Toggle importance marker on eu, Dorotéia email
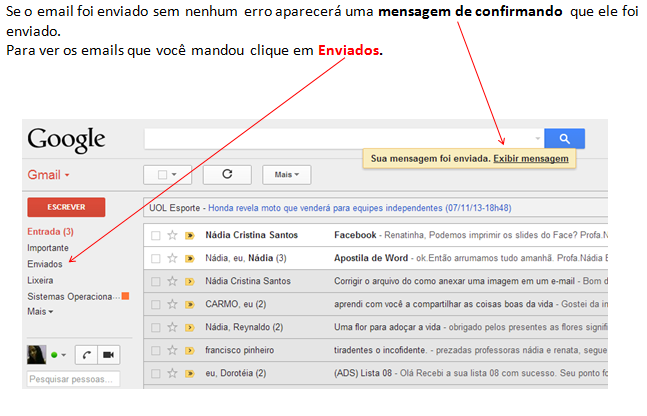This screenshot has height=416, width=647. (x=190, y=374)
